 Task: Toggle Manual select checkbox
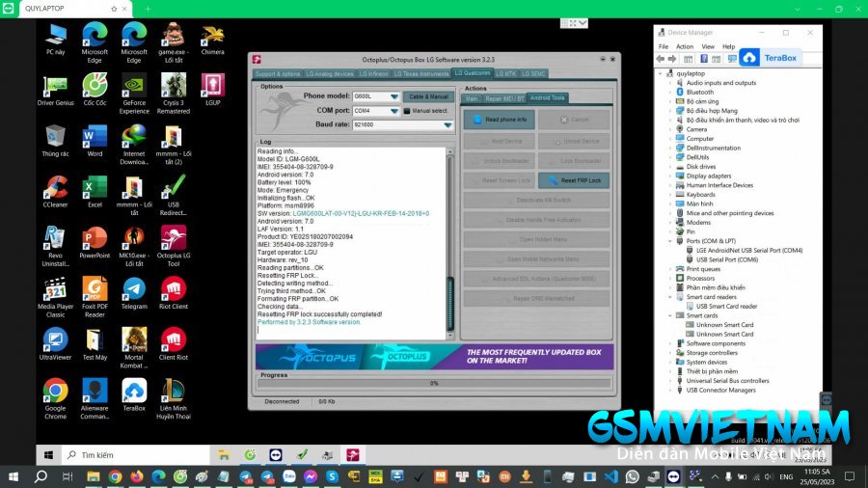pyautogui.click(x=407, y=111)
